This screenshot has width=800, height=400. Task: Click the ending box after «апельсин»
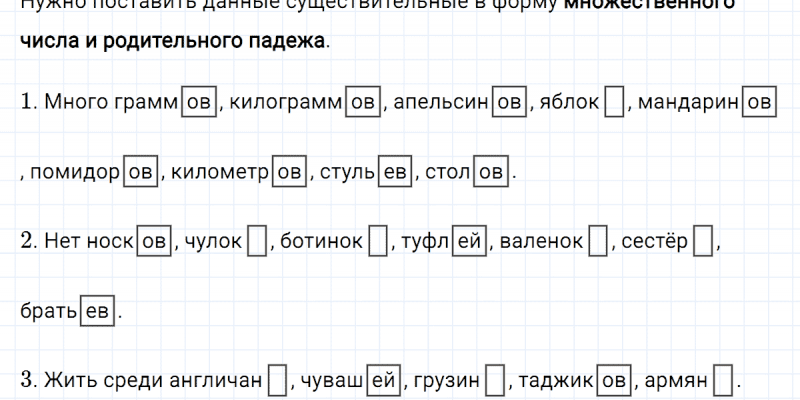pyautogui.click(x=510, y=102)
